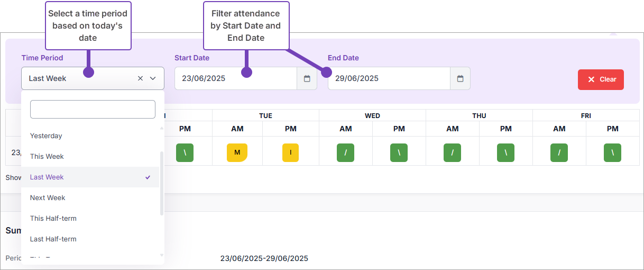Collapse the Time Period dropdown chevron
The width and height of the screenshot is (644, 270).
coord(153,78)
